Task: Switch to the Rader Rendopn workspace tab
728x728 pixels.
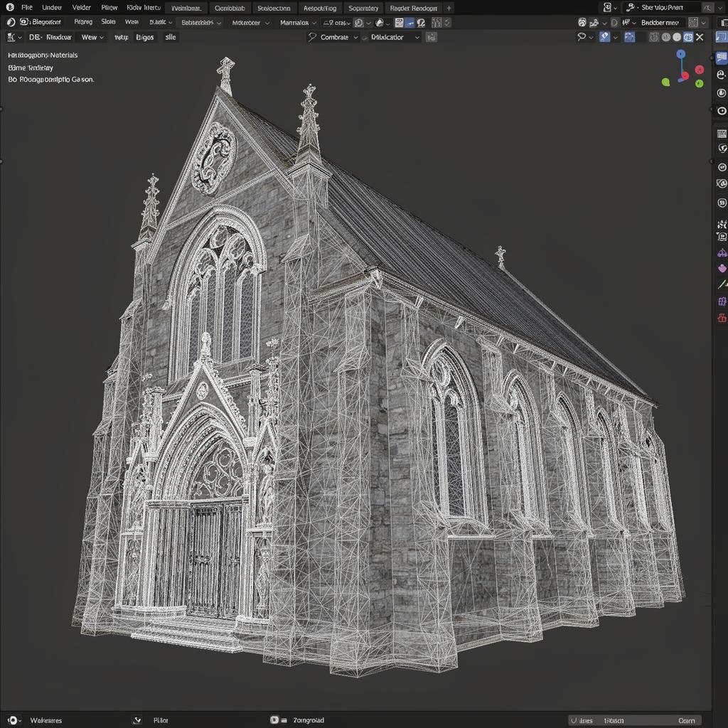Action: point(413,8)
